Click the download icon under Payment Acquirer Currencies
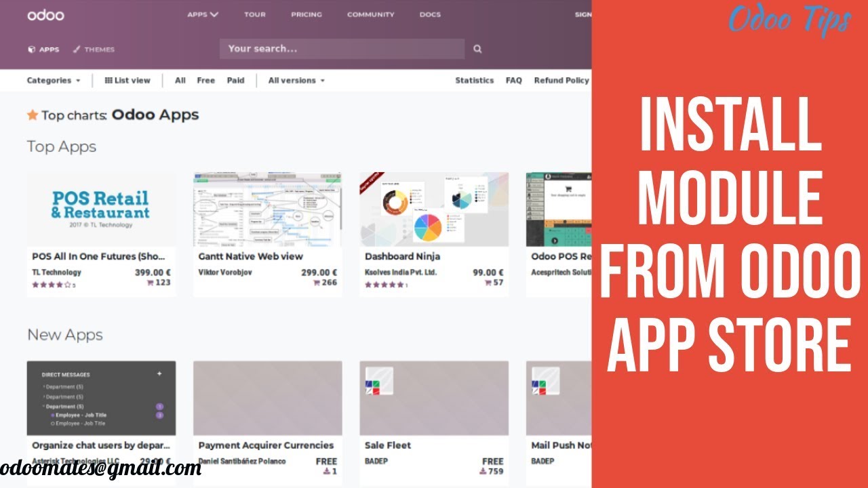This screenshot has height=488, width=868. click(x=328, y=471)
